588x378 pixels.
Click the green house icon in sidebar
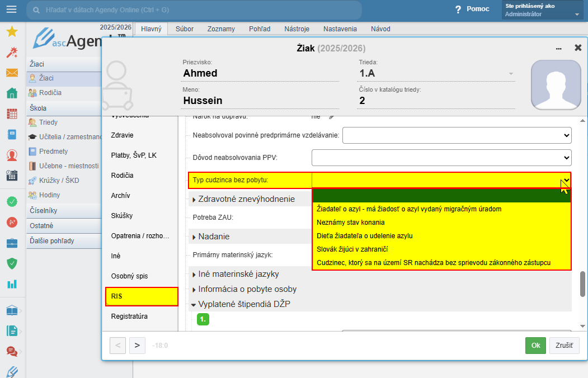click(x=12, y=93)
